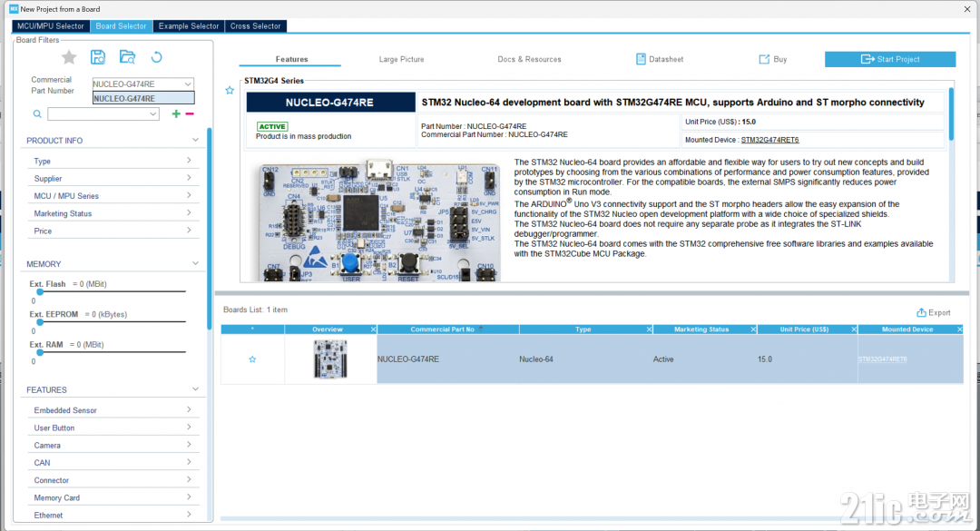Switch to Cross Selector tab

coord(255,26)
